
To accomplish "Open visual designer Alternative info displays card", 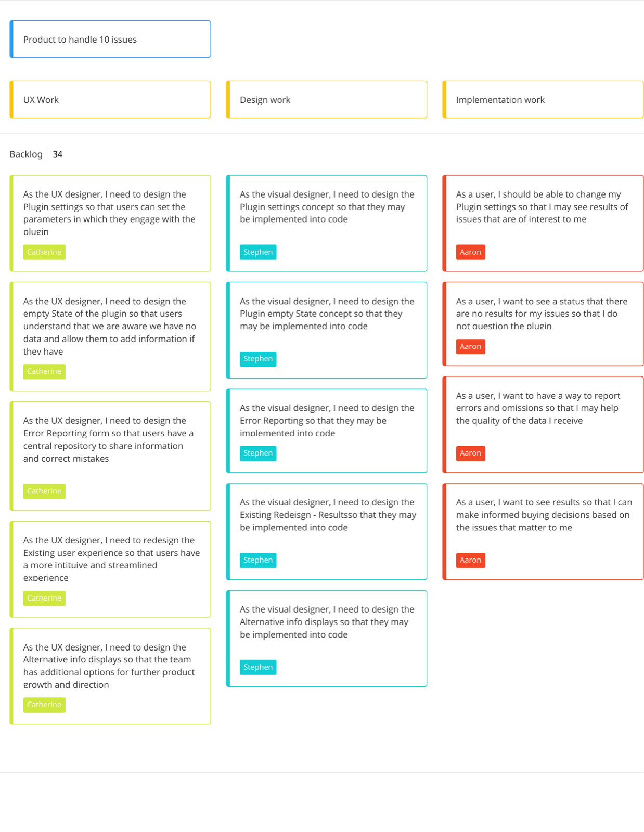I will coord(327,639).
